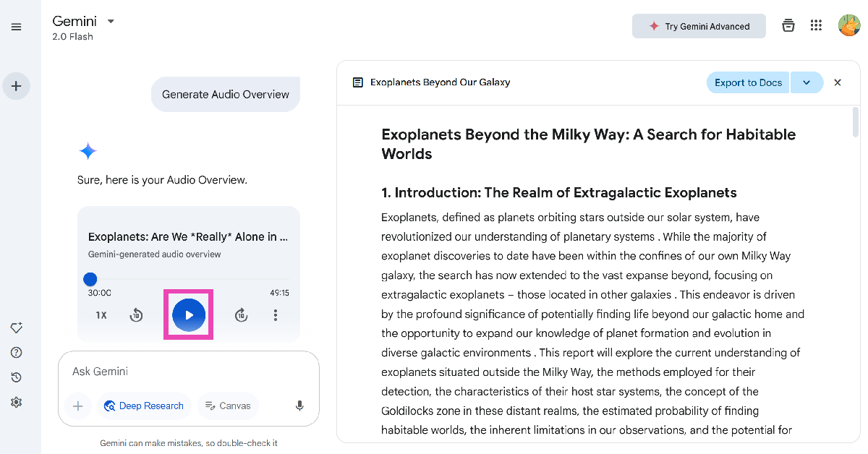Play the audio overview
The image size is (868, 454).
(189, 315)
